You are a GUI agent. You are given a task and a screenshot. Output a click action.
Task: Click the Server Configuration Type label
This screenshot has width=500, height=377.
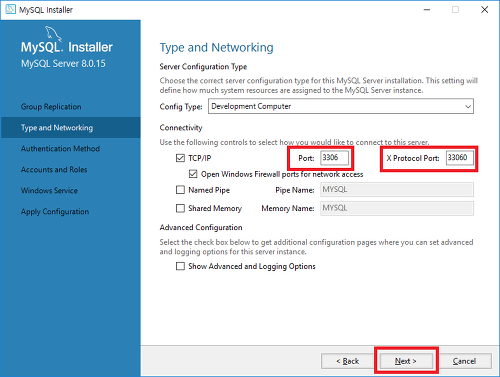[203, 67]
